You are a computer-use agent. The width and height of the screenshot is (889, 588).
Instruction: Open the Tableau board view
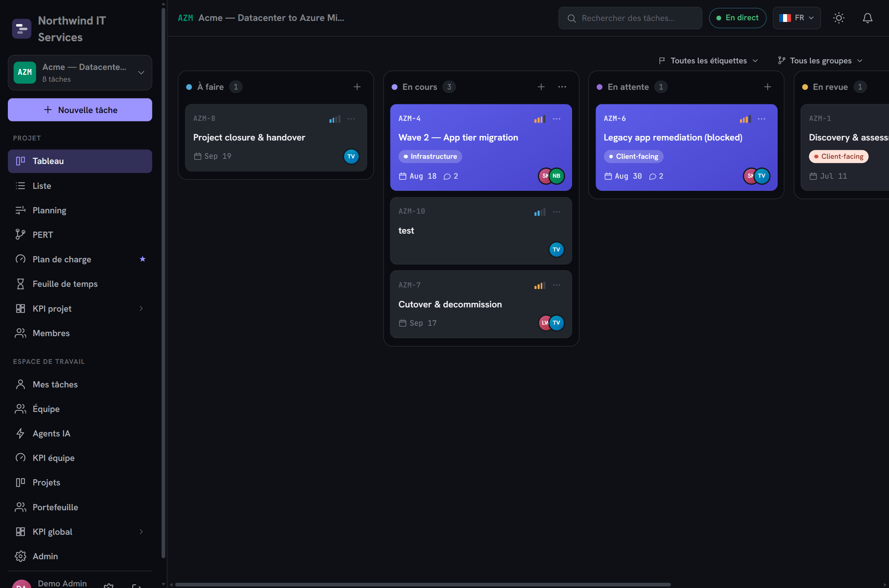[80, 161]
